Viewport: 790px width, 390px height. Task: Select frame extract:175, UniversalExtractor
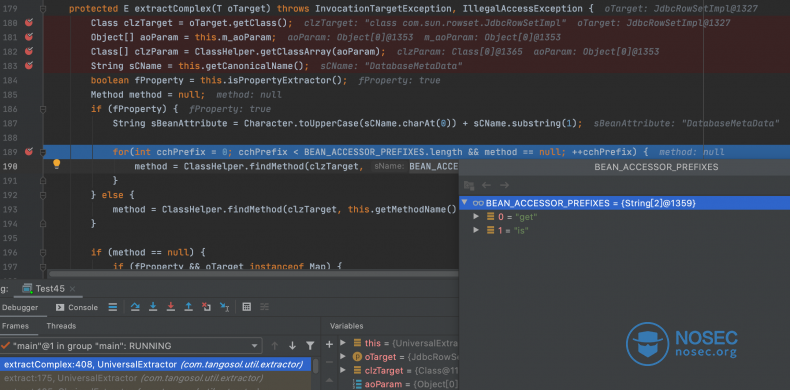pyautogui.click(x=156, y=378)
